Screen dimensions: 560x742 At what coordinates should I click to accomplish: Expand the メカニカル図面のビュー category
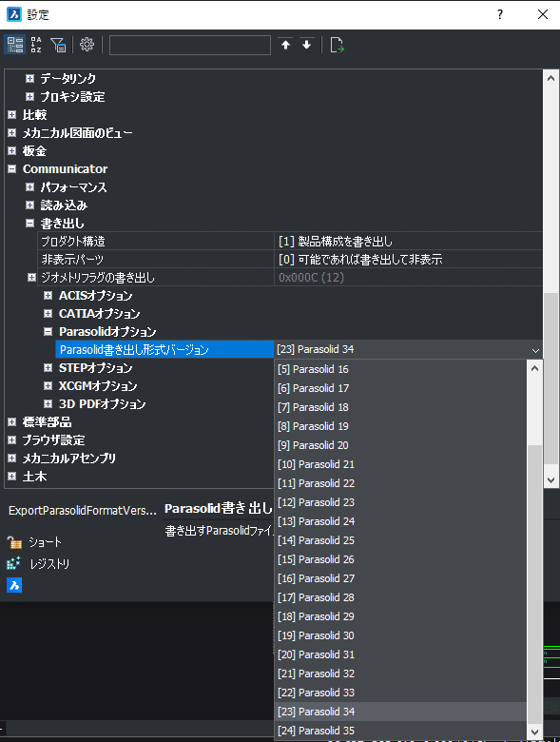11,133
